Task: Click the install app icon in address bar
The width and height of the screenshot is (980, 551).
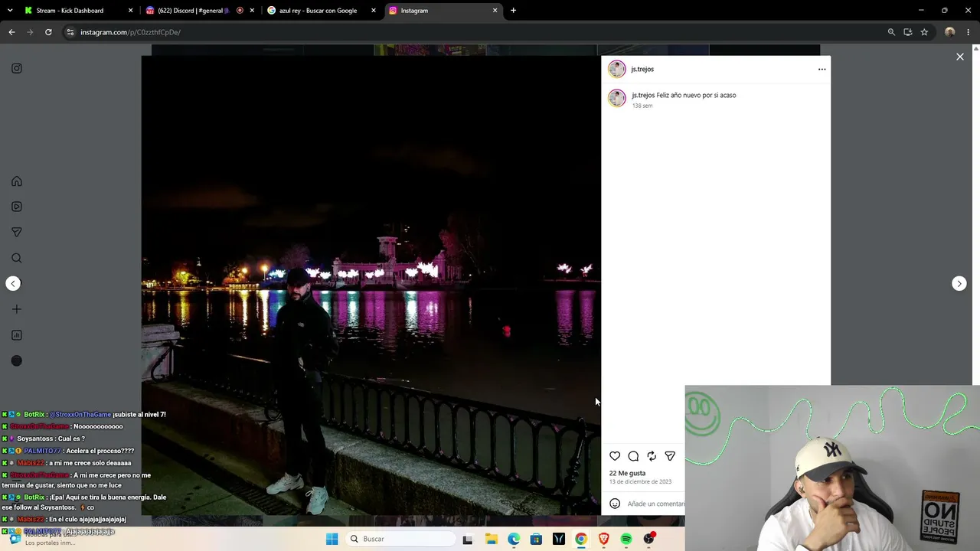Action: (908, 32)
